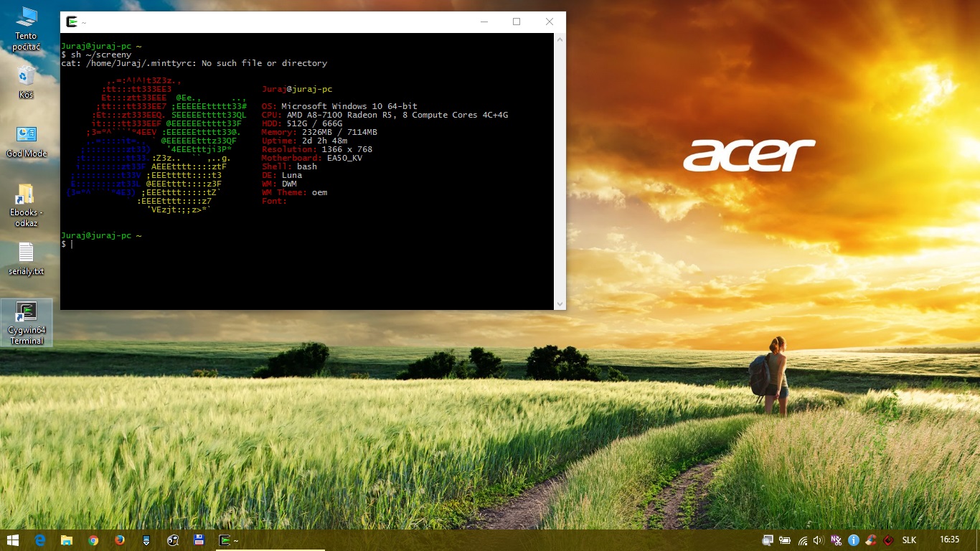Open the volume speaker tray icon
The image size is (980, 551).
click(819, 540)
